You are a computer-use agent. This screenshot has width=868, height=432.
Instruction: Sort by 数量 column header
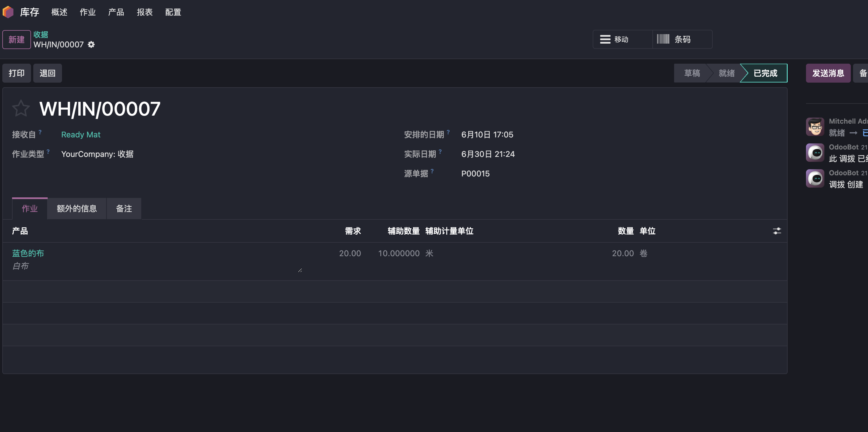(626, 231)
